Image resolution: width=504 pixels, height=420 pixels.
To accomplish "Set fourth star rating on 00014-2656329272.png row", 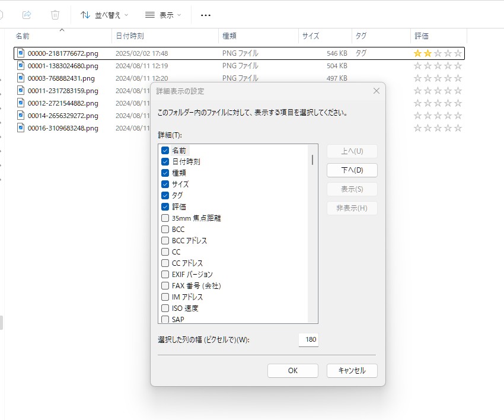I will point(448,116).
